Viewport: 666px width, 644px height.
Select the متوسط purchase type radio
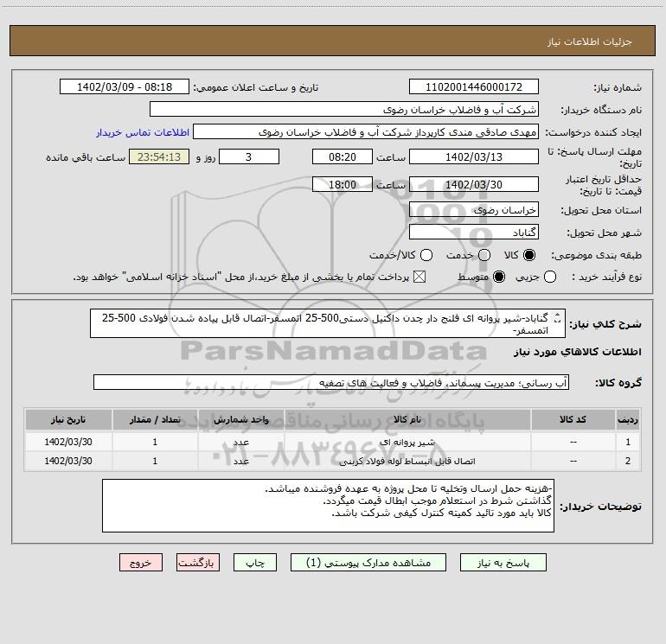[x=499, y=277]
